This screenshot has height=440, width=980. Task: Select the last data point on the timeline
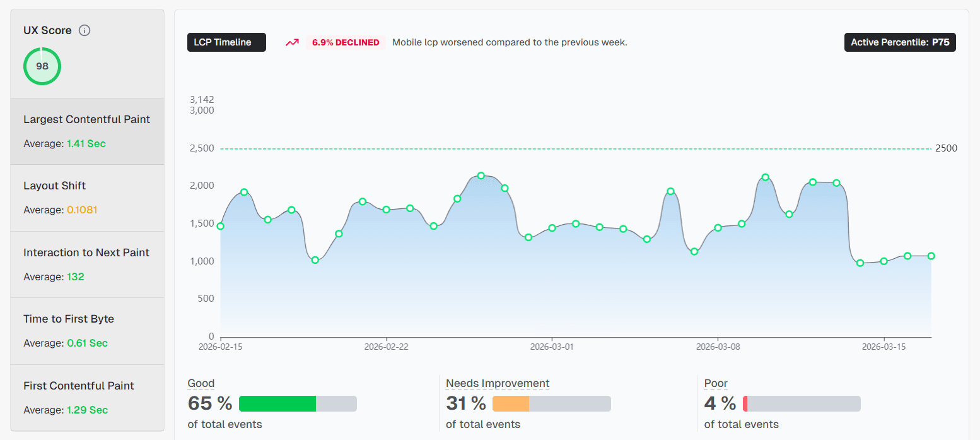pyautogui.click(x=931, y=256)
